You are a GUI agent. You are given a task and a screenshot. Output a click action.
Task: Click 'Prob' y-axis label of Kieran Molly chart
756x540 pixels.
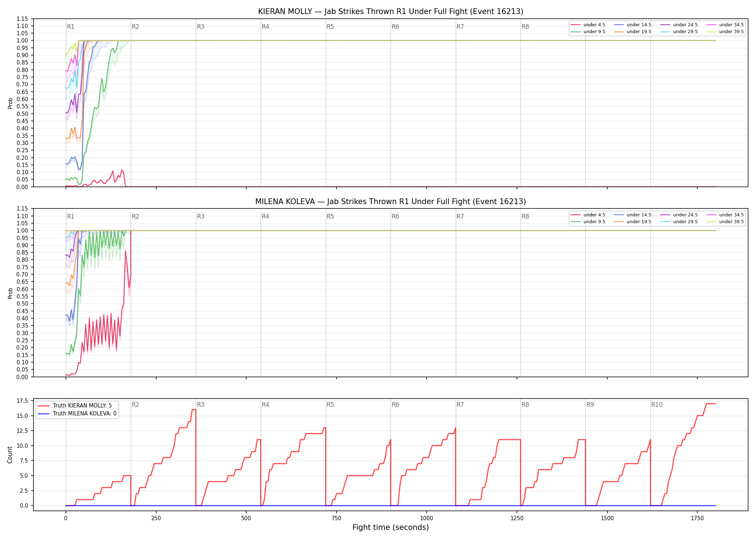coord(10,103)
